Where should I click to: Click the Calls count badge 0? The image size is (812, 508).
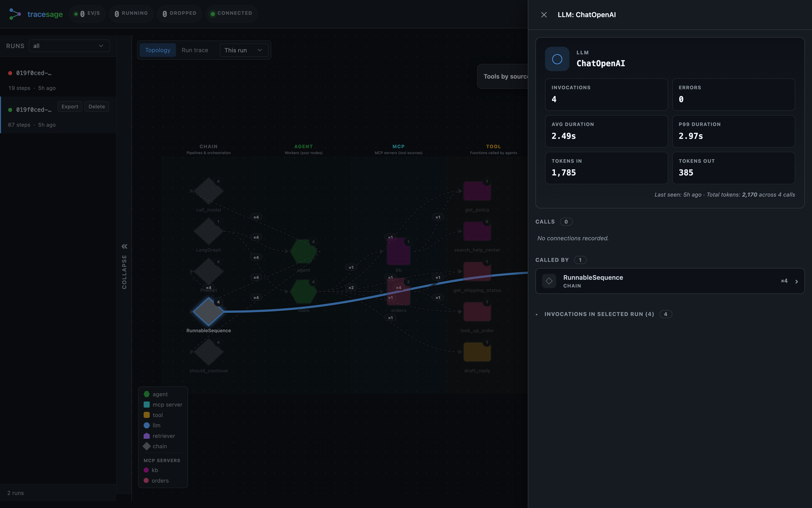point(566,222)
